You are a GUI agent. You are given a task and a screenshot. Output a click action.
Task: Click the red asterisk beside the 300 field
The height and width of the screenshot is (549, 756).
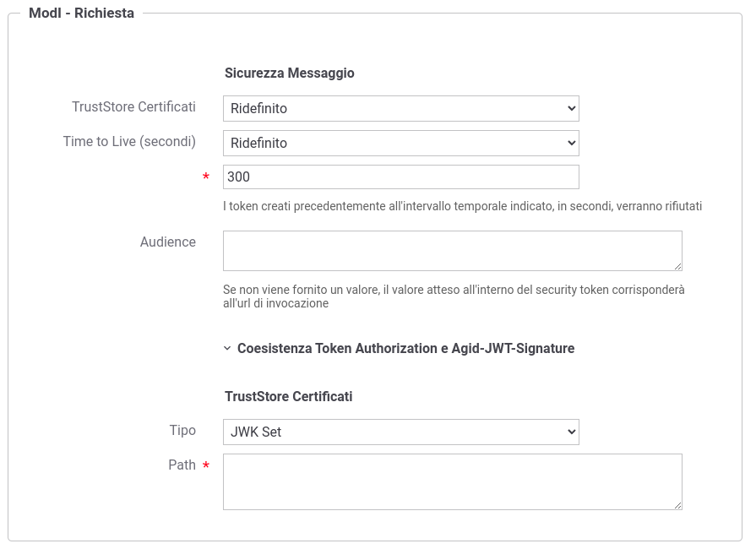[x=206, y=177]
